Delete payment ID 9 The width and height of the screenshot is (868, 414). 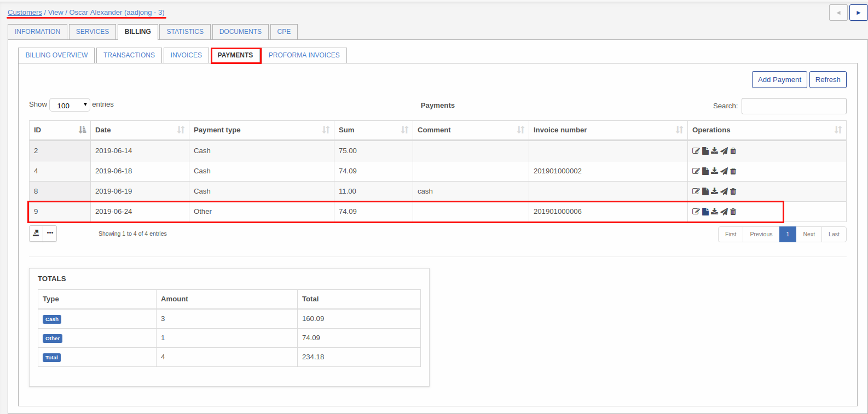click(x=733, y=212)
